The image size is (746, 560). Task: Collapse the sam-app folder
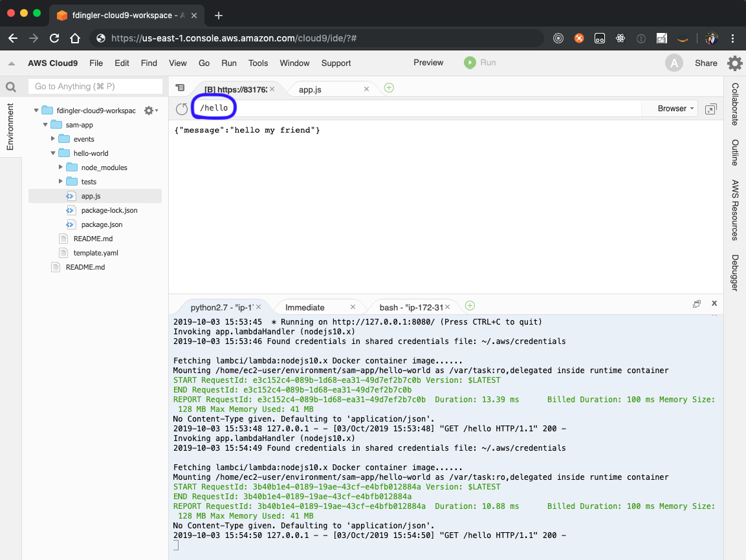pos(45,125)
